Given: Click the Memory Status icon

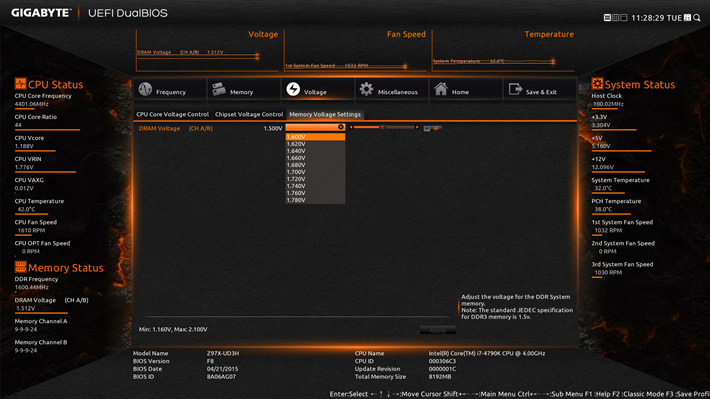Looking at the screenshot, I should [20, 267].
